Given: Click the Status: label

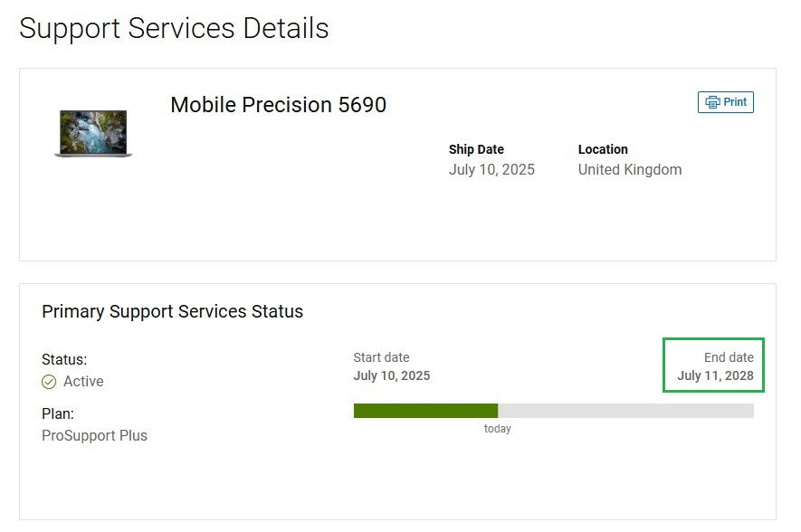Looking at the screenshot, I should tap(64, 359).
